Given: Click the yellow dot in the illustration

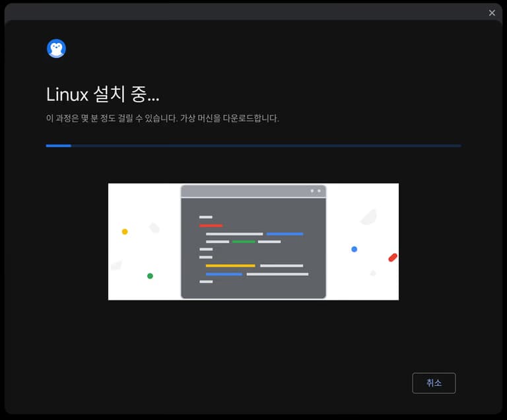Looking at the screenshot, I should (x=125, y=232).
